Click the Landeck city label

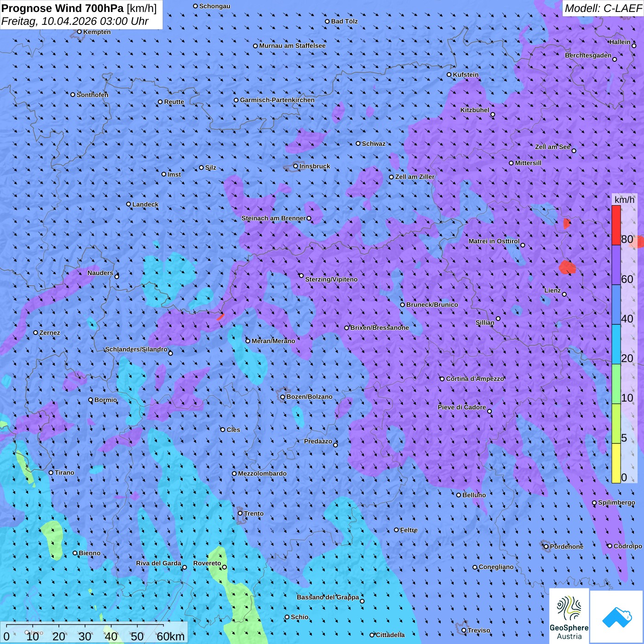[145, 204]
